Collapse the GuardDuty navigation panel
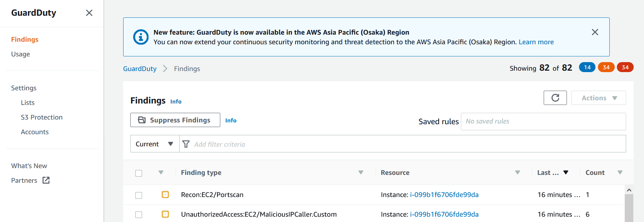The height and width of the screenshot is (222, 644). tap(89, 13)
